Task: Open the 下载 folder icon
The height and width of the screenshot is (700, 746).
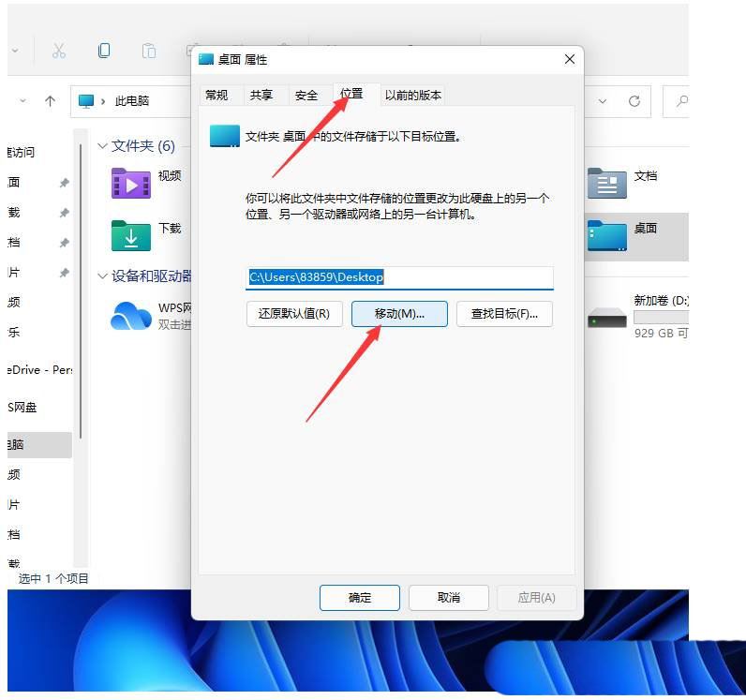Action: click(x=131, y=235)
